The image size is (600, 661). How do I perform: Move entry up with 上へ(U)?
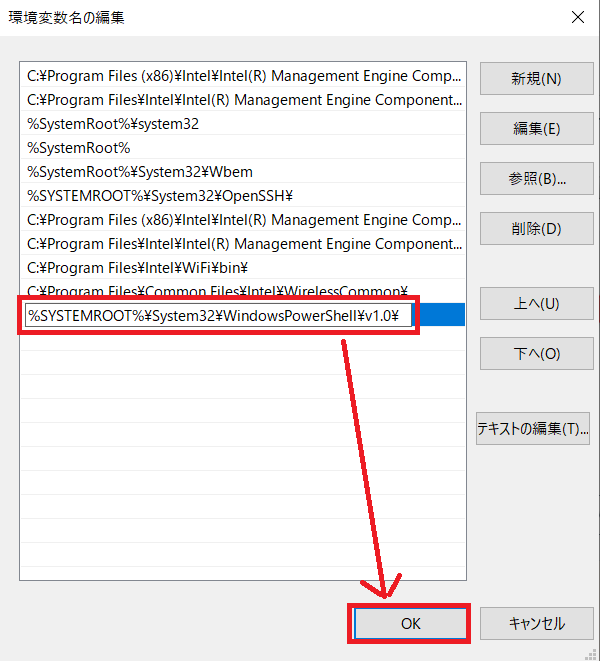point(536,304)
